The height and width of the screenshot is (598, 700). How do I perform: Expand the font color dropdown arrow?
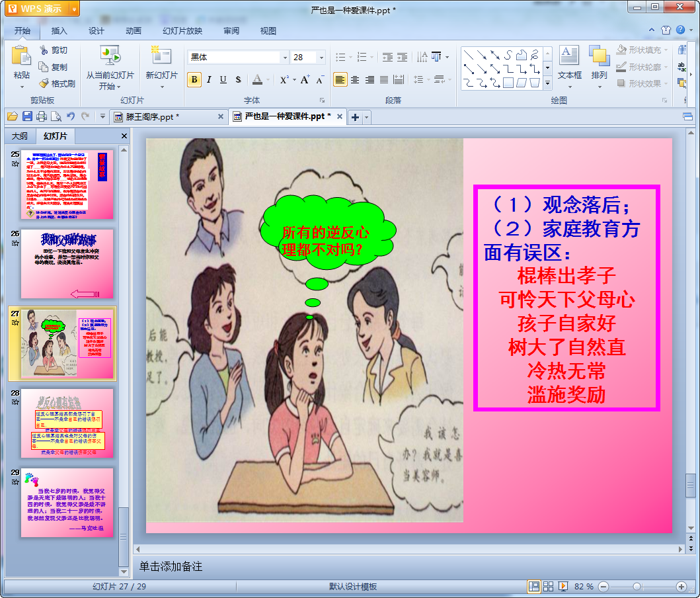tap(268, 80)
